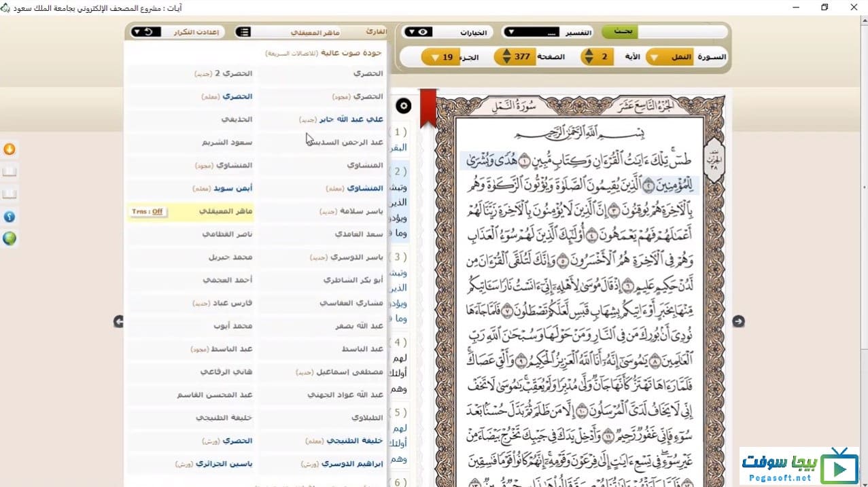
Task: Click the black circular disc icon near bookmark
Action: tap(404, 105)
